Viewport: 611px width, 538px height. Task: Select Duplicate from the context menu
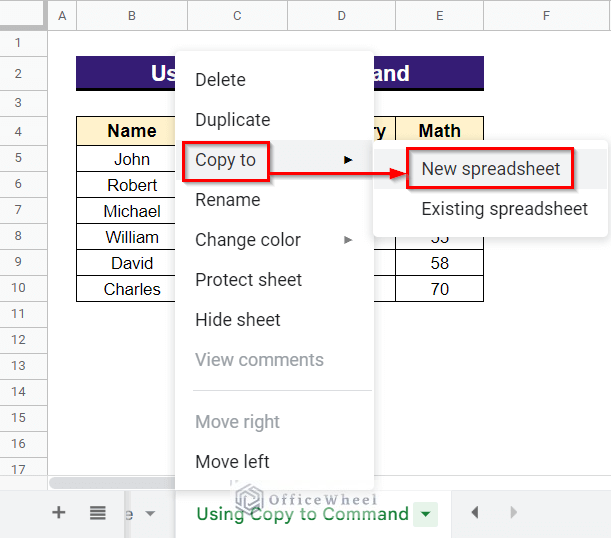232,120
